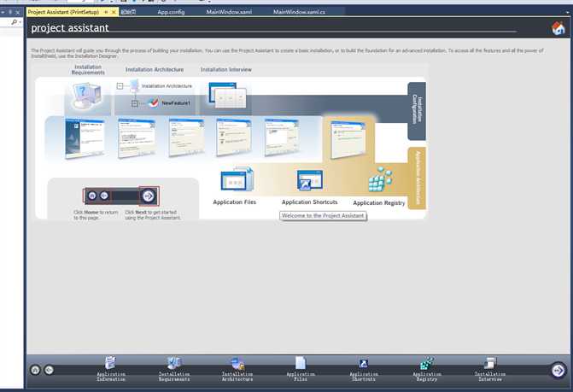Click the Back arrow in the diagram legend

tap(104, 196)
